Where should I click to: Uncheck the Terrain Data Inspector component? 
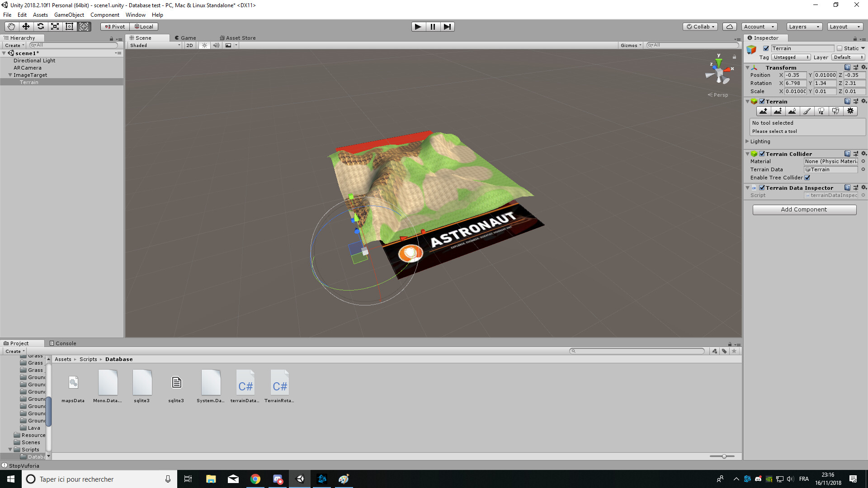[x=762, y=188]
